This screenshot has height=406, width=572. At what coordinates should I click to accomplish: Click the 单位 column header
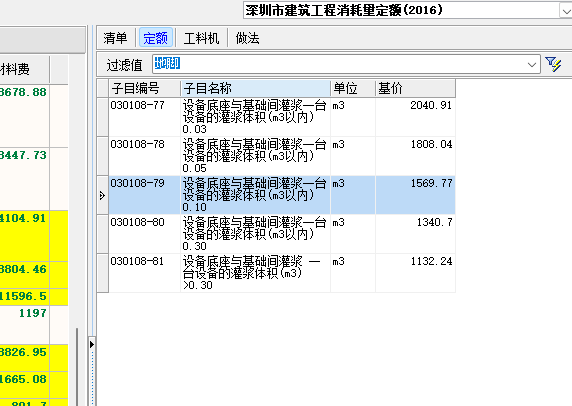pyautogui.click(x=353, y=89)
